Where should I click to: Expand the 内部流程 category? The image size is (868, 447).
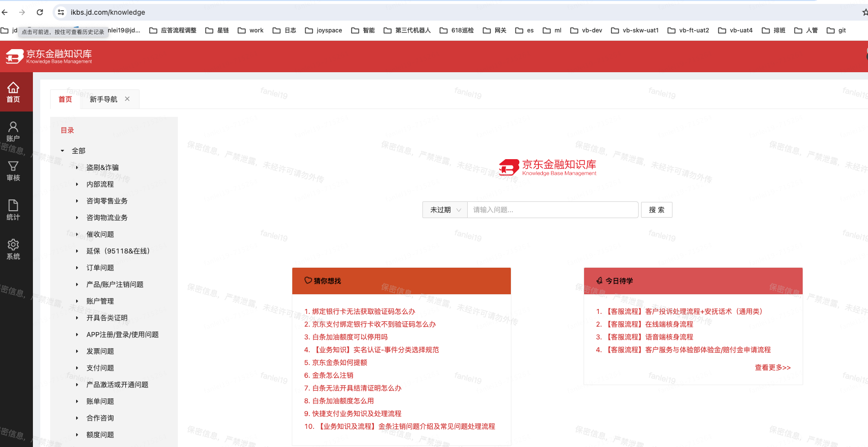(77, 184)
